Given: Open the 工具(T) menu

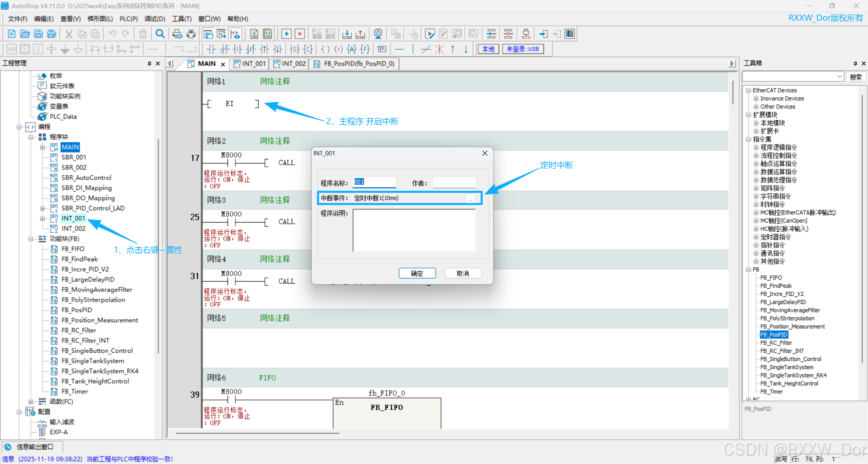Looking at the screenshot, I should (182, 19).
